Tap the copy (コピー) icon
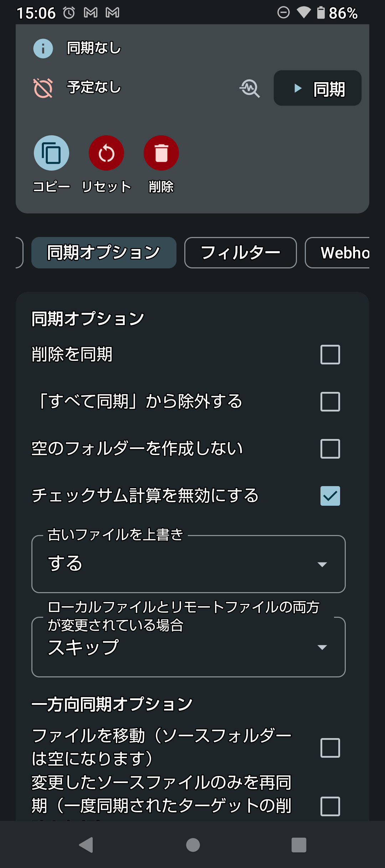Viewport: 385px width, 868px height. tap(51, 153)
